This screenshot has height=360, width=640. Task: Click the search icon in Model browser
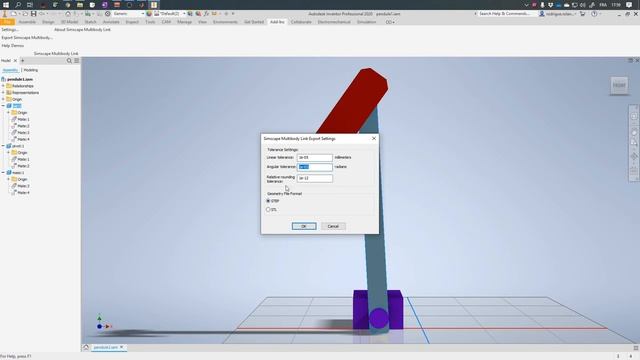pos(69,61)
